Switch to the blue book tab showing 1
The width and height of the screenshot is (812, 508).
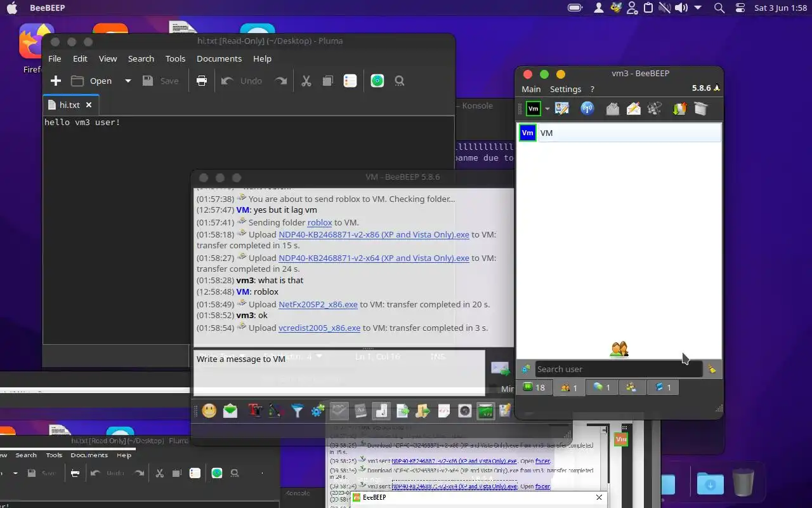(x=662, y=387)
